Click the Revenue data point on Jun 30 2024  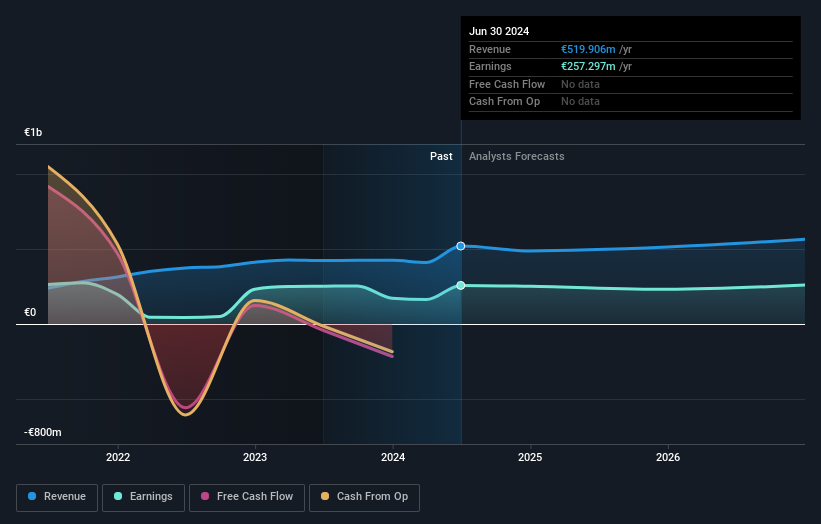point(461,246)
